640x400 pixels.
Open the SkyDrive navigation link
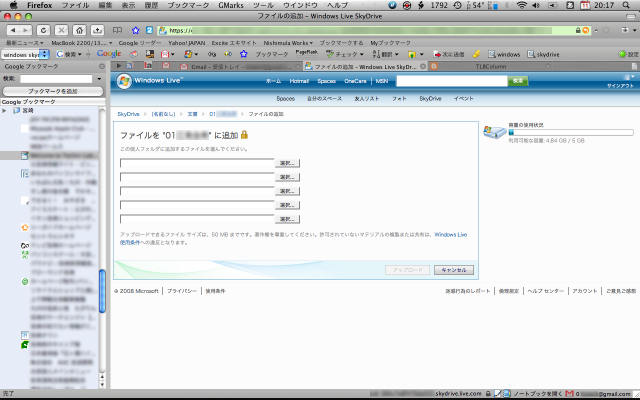[x=430, y=98]
